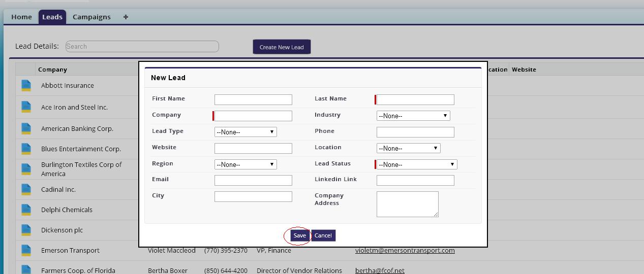644x274 pixels.
Task: Open the Blues Entertainment Corp. row icon
Action: click(x=26, y=149)
